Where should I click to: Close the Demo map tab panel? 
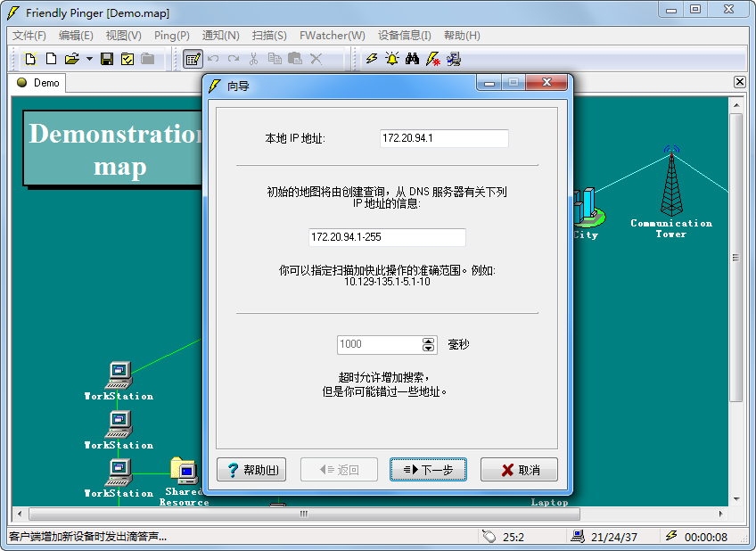point(740,82)
